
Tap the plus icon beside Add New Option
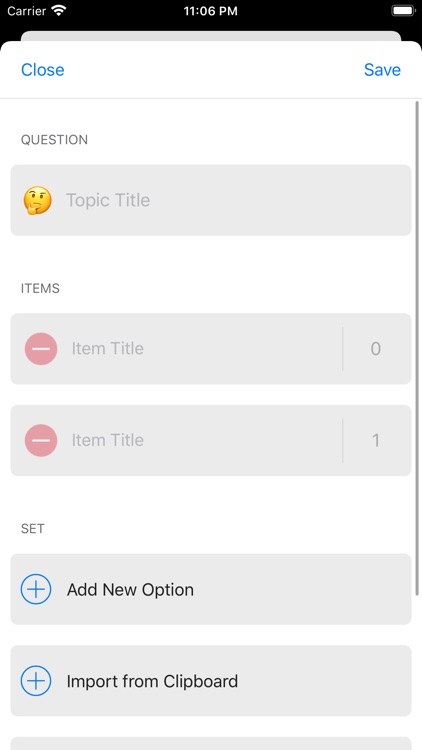pyautogui.click(x=36, y=589)
